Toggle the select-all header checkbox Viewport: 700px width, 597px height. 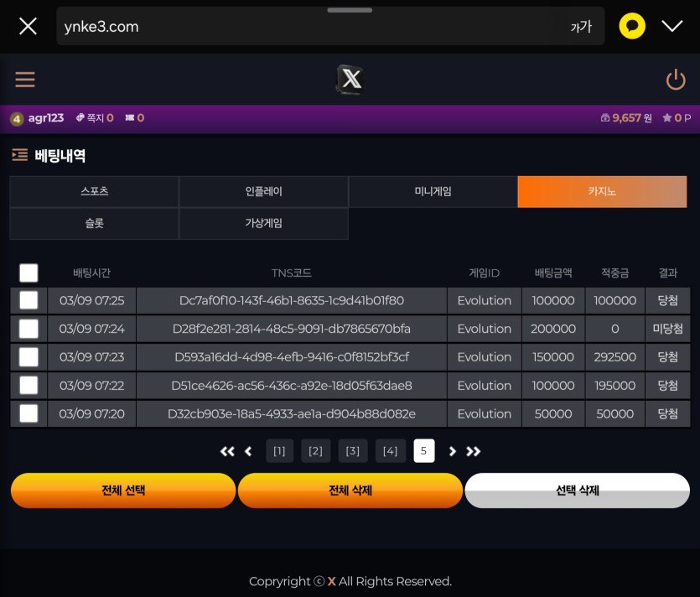click(29, 273)
